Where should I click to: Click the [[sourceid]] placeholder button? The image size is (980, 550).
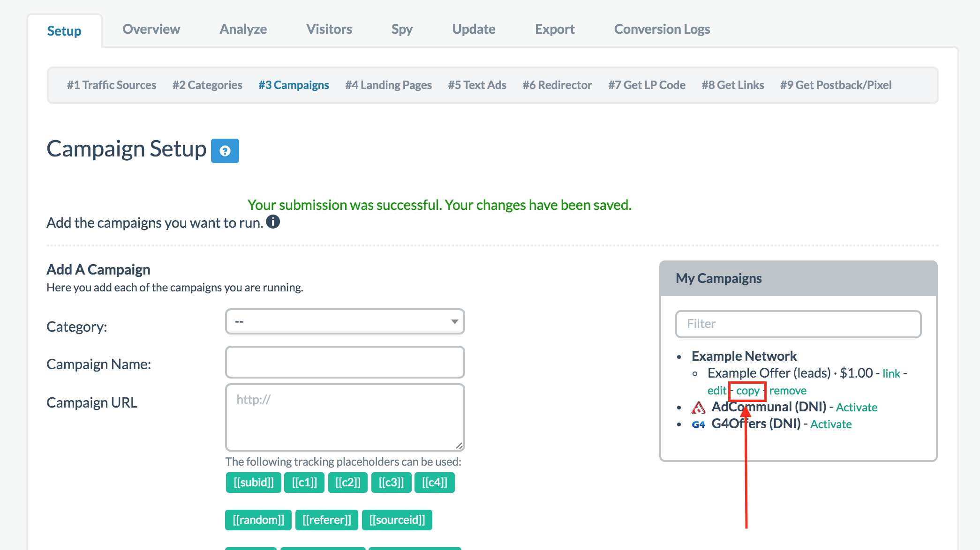(397, 520)
